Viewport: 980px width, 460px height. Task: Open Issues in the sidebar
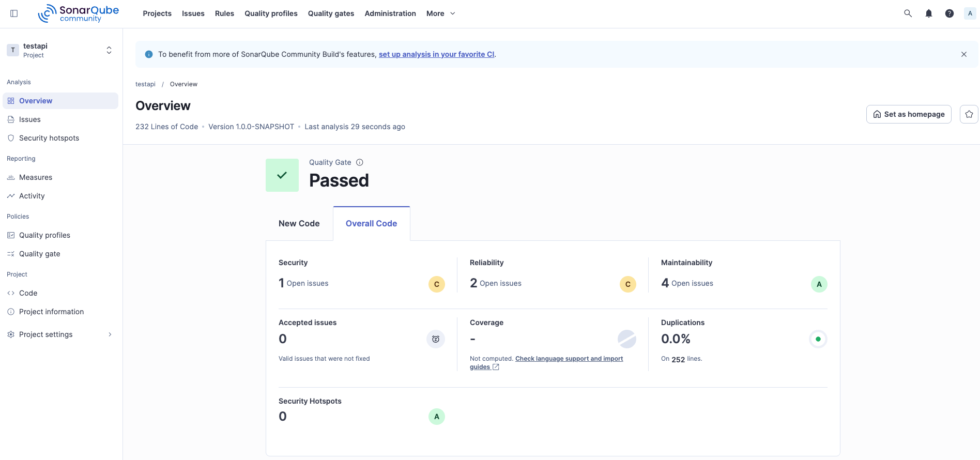click(60, 119)
